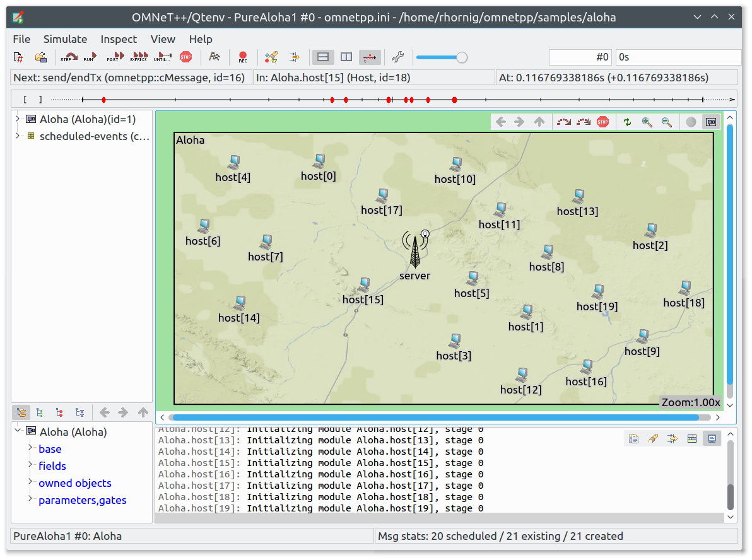Click the Run UNTIL button
This screenshot has width=752, height=560.
tap(163, 57)
